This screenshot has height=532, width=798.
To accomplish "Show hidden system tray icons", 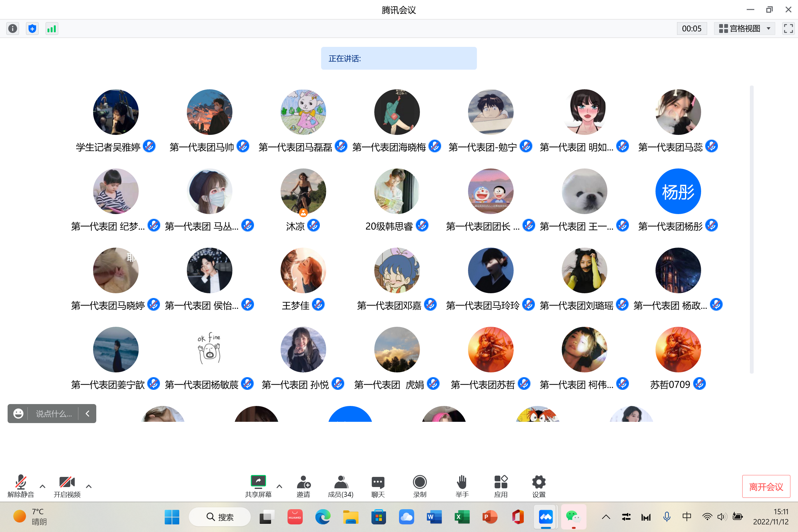I will click(x=606, y=517).
